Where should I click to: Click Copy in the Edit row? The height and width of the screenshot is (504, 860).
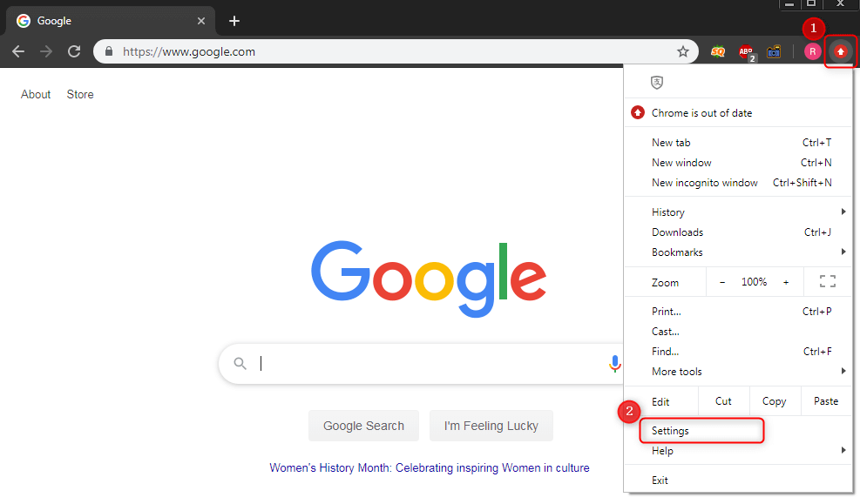pyautogui.click(x=774, y=401)
